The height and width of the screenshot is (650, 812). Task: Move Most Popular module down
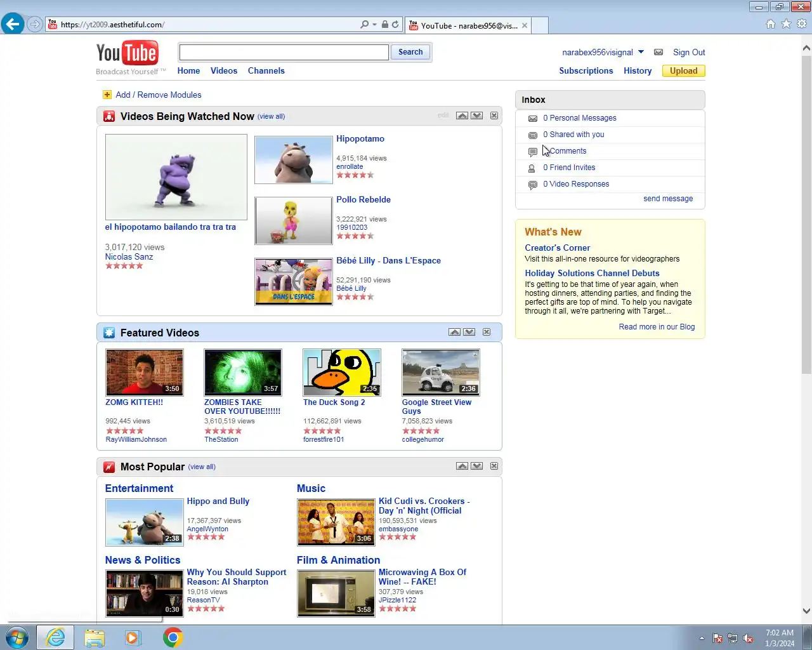(x=477, y=466)
